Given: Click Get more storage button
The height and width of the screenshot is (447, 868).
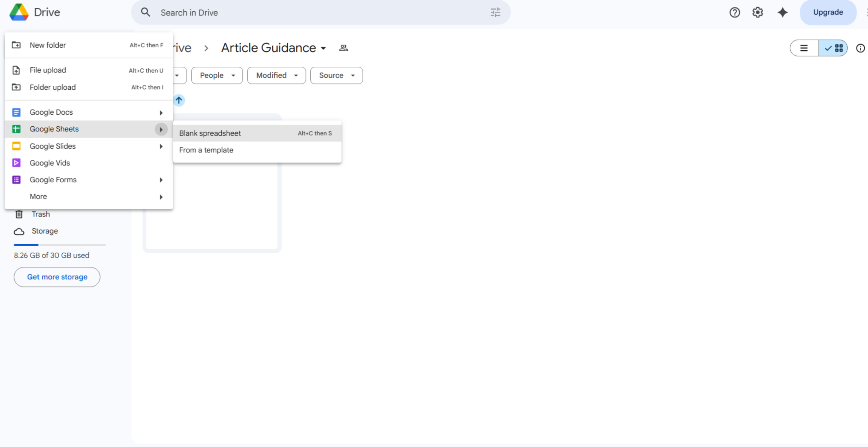Looking at the screenshot, I should (x=57, y=277).
